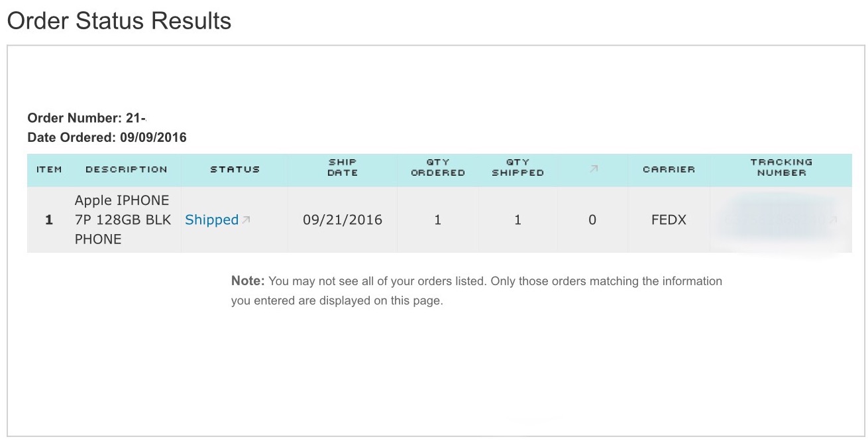The height and width of the screenshot is (443, 868).
Task: Select the Apple IPHONE 7P description cell
Action: tap(123, 220)
